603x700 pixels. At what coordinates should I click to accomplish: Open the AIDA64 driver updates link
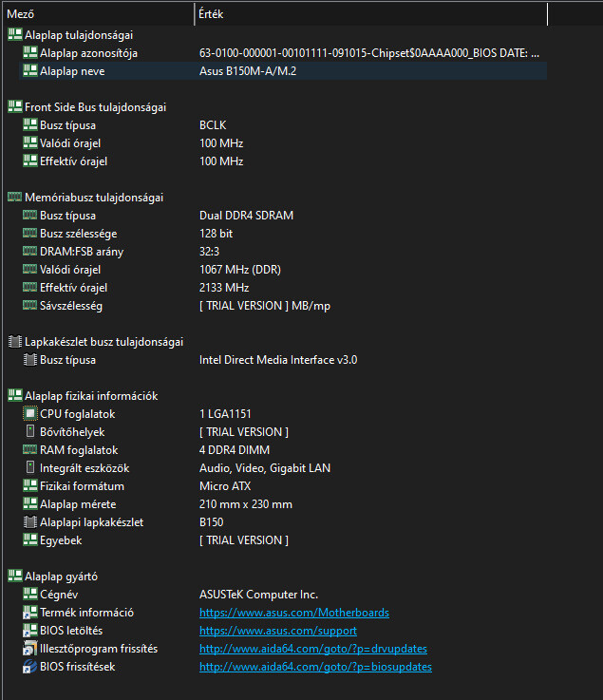click(x=312, y=649)
